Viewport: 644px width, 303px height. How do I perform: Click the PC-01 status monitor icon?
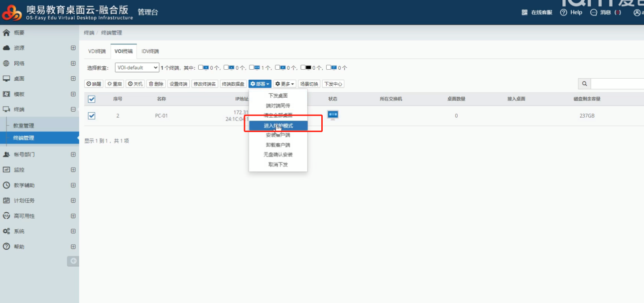[333, 115]
